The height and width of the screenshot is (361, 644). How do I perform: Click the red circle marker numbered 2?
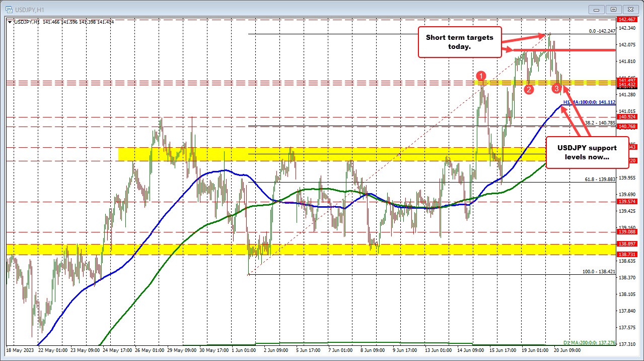(x=528, y=90)
